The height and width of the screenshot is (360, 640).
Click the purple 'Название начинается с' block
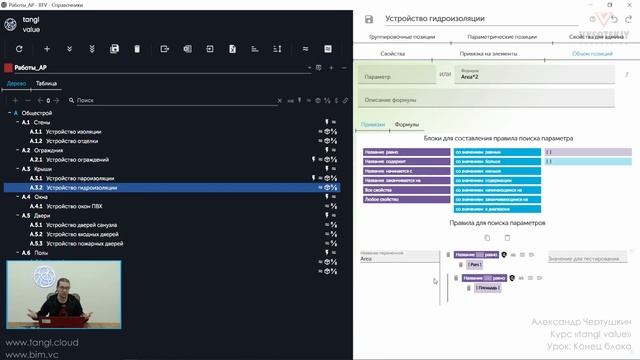407,171
